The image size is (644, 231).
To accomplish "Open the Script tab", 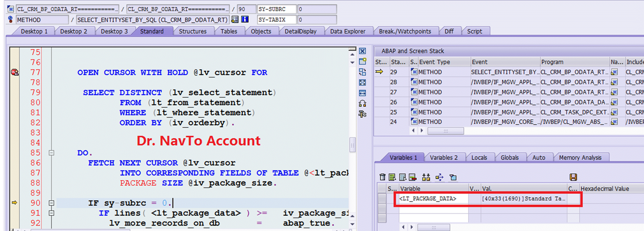I will tap(474, 31).
